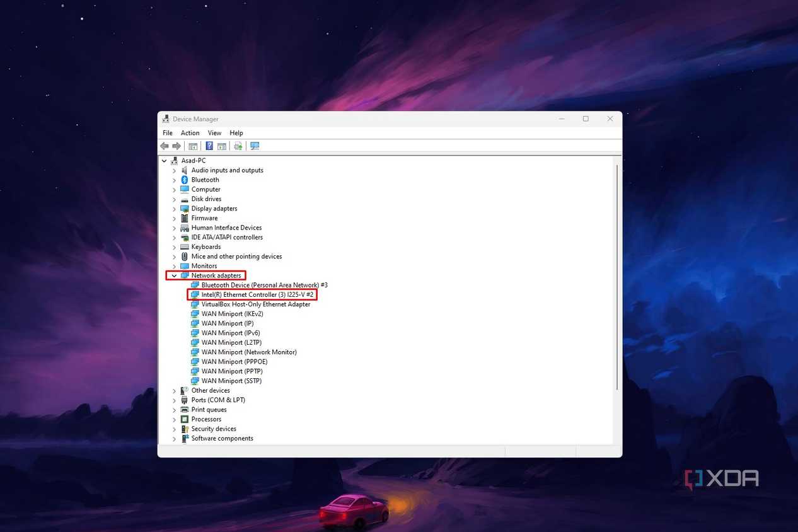Expand the Disk drives chevron

(175, 199)
